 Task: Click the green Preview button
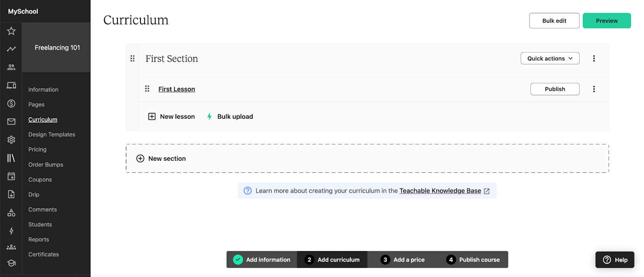tap(607, 21)
